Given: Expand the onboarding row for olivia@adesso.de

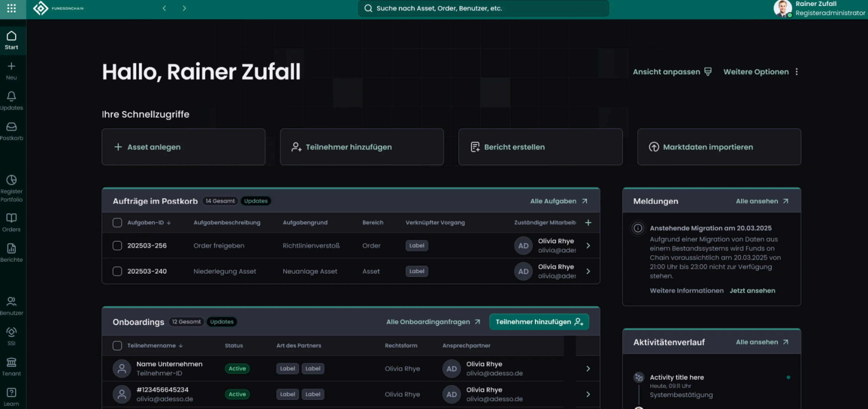Looking at the screenshot, I should tap(588, 394).
